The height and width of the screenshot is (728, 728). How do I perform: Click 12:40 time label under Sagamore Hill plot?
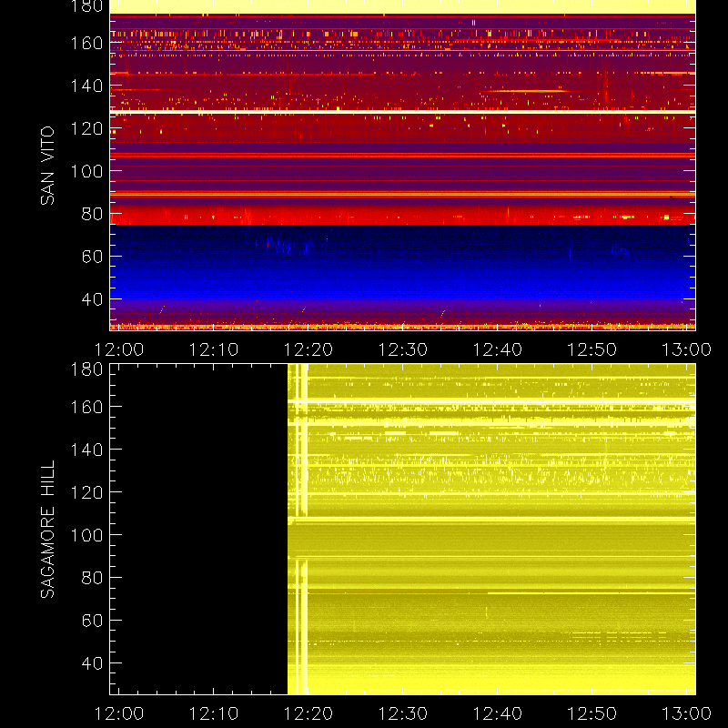(x=498, y=713)
